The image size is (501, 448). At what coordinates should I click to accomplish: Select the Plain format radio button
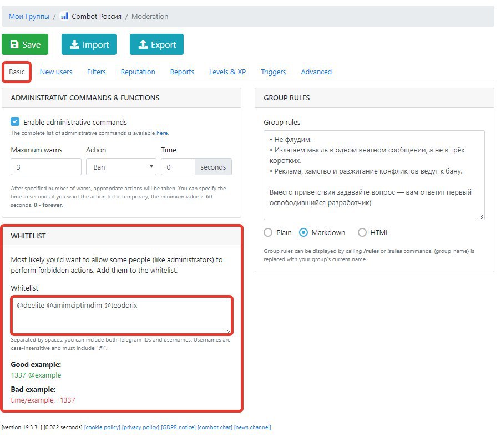click(268, 232)
